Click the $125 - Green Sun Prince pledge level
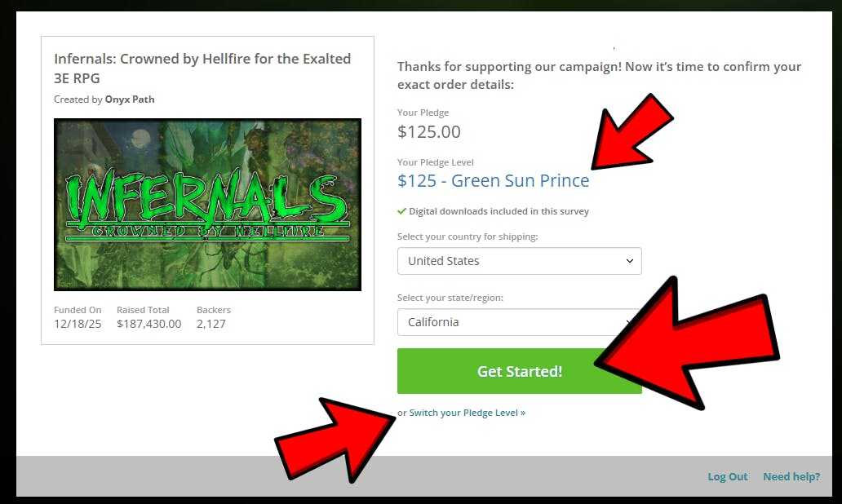Viewport: 842px width, 504px height. pos(493,181)
